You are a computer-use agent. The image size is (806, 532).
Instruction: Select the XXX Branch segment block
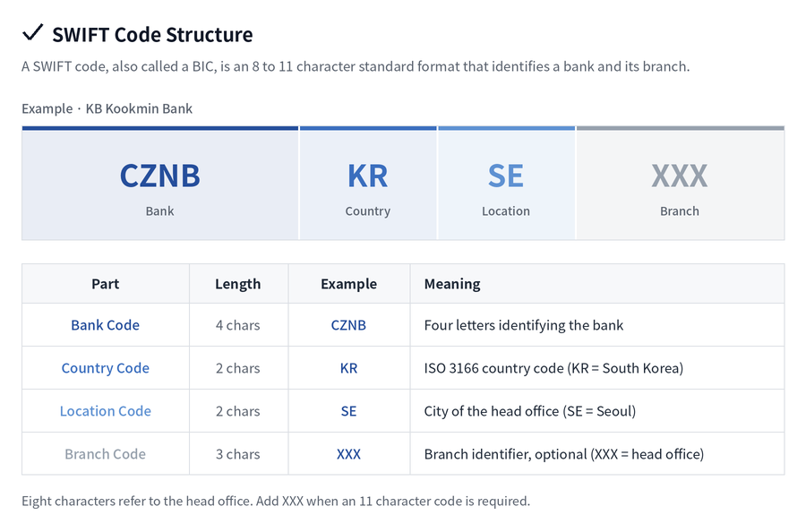point(680,183)
